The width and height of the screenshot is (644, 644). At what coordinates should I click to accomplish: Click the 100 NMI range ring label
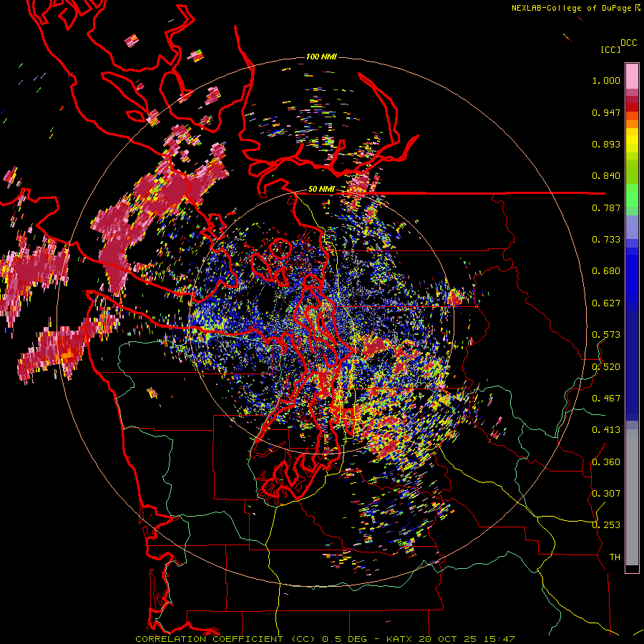click(321, 57)
